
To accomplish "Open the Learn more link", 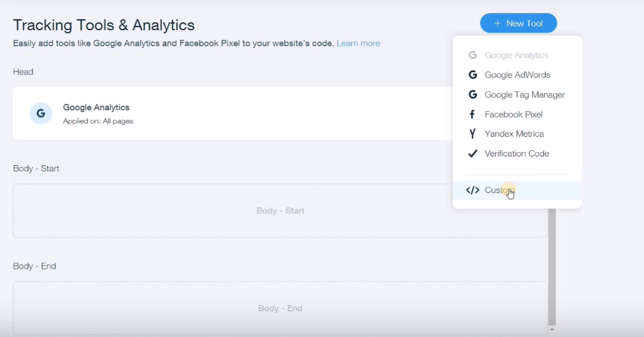I will point(358,43).
